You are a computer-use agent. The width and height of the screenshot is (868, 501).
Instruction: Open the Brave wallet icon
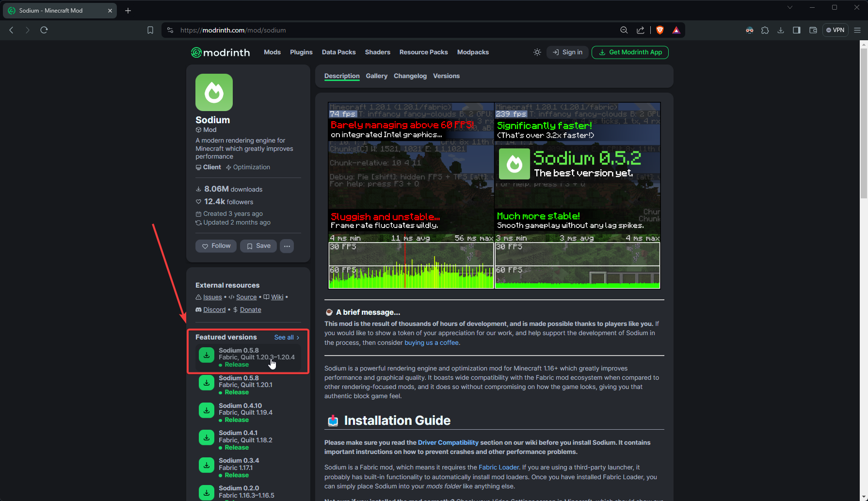[x=813, y=30]
